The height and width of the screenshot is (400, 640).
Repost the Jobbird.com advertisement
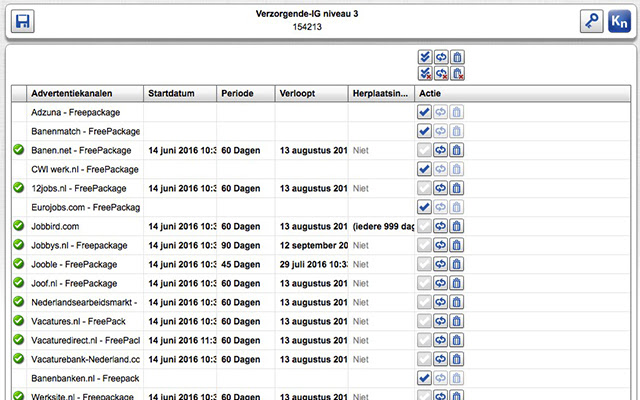click(x=440, y=226)
